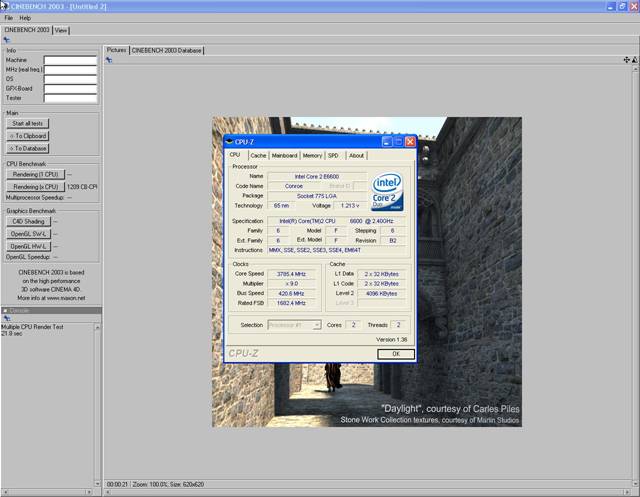640x497 pixels.
Task: Select the SPD tab in CPU-Z
Action: pyautogui.click(x=333, y=156)
